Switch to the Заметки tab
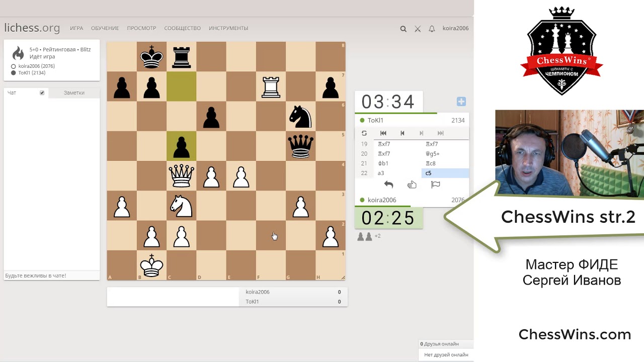644x362 pixels. [x=74, y=93]
